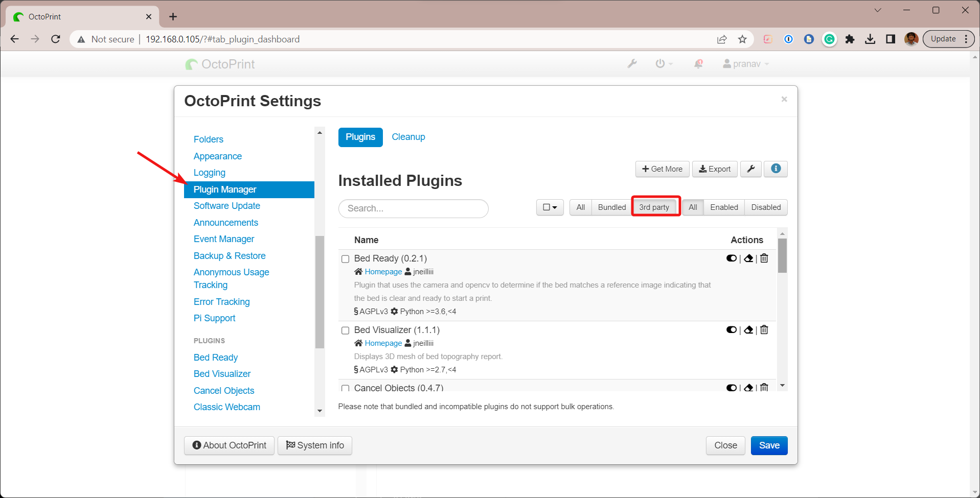Image resolution: width=980 pixels, height=498 pixels.
Task: Toggle enable/disable for Cancel Objects plugin
Action: [732, 388]
